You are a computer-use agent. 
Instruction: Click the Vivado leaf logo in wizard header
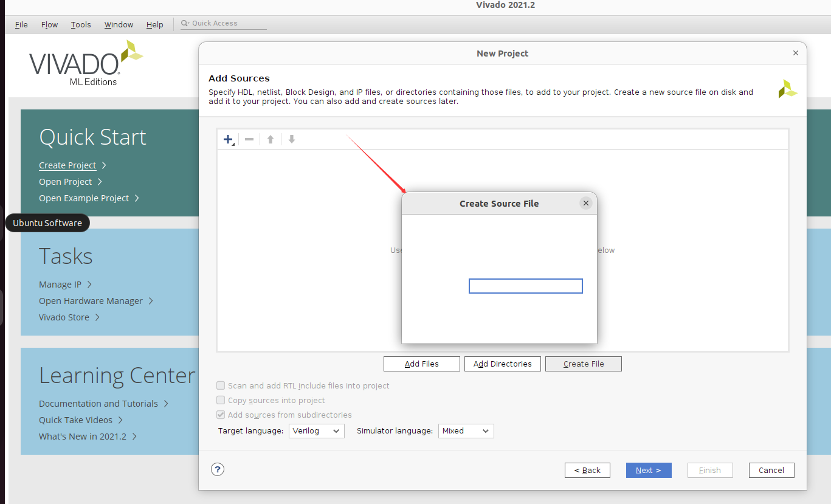788,89
